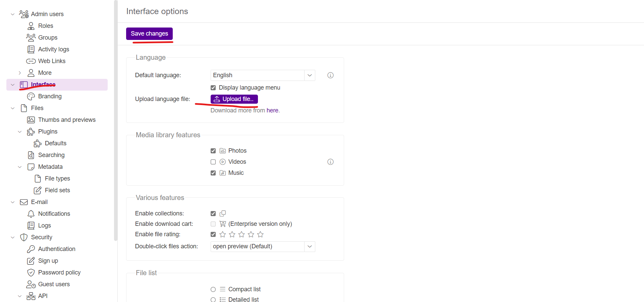Screen dimensions: 644x302
Task: Collapse the Admin users tree section
Action: coord(13,14)
